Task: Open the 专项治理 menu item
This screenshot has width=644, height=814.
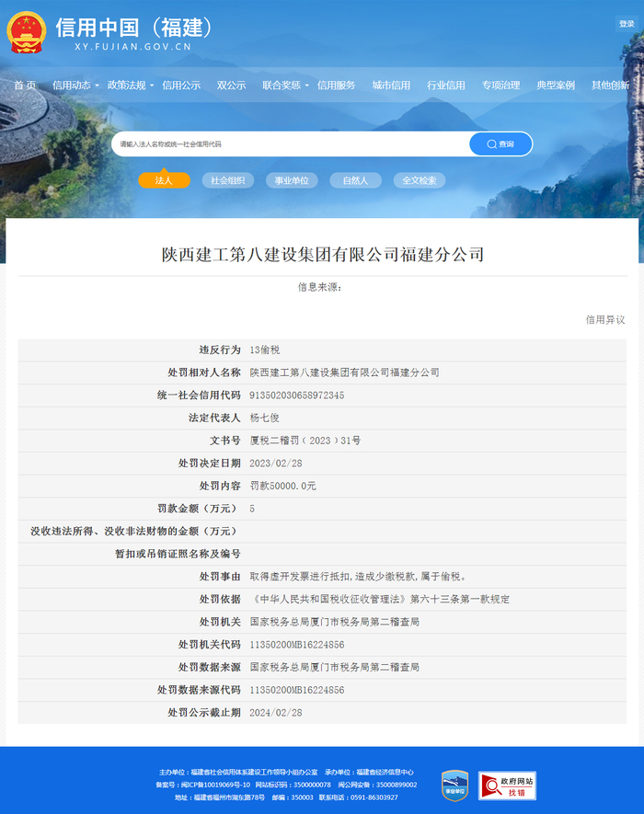Action: click(x=500, y=86)
